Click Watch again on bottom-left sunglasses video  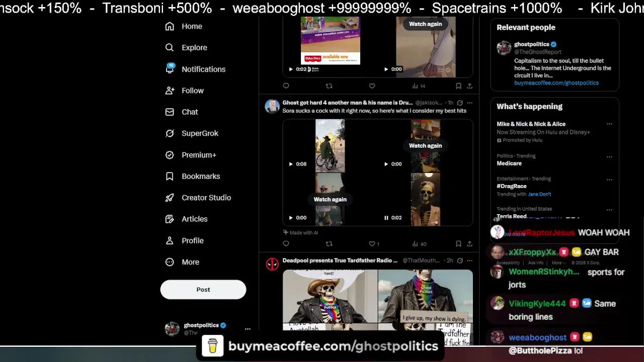[330, 199]
